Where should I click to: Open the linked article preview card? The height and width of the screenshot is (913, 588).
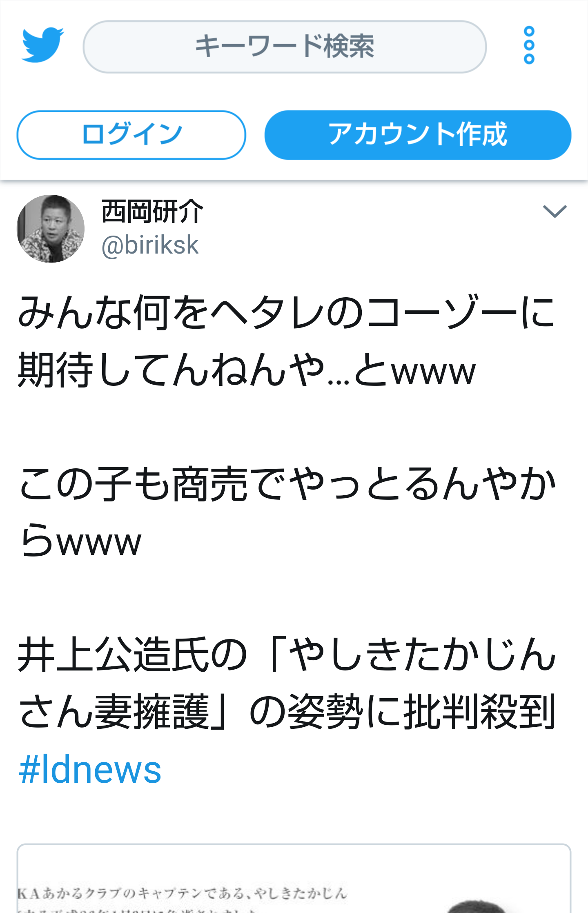coord(294,878)
